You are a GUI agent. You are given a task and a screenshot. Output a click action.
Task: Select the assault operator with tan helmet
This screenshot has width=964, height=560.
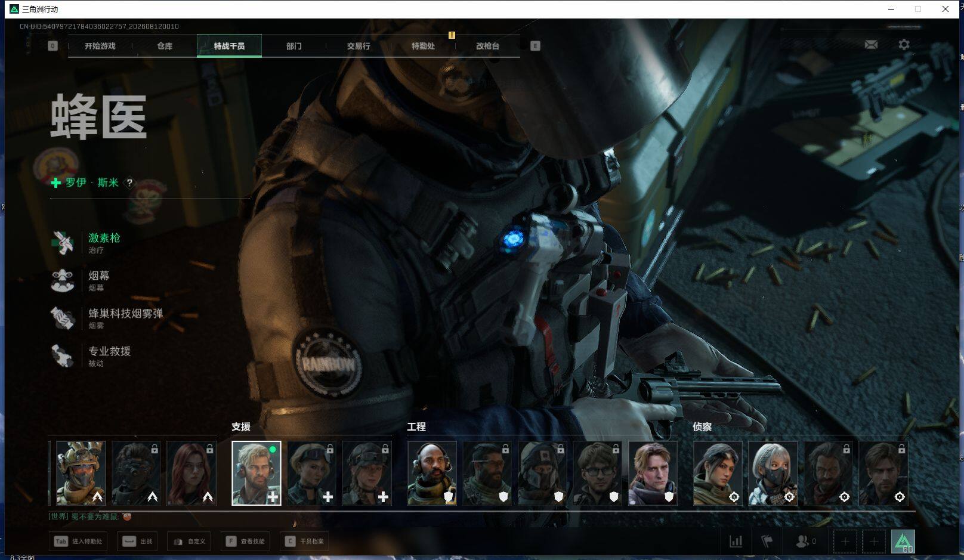81,473
